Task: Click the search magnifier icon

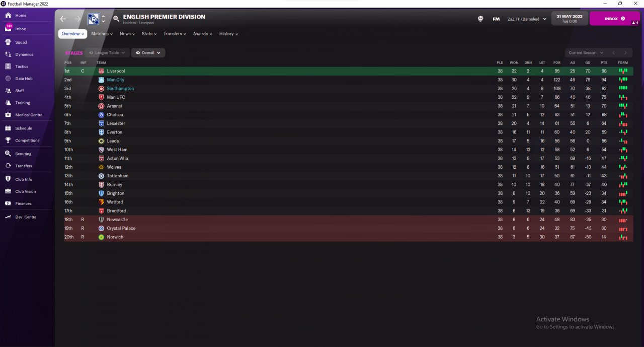Action: click(116, 19)
